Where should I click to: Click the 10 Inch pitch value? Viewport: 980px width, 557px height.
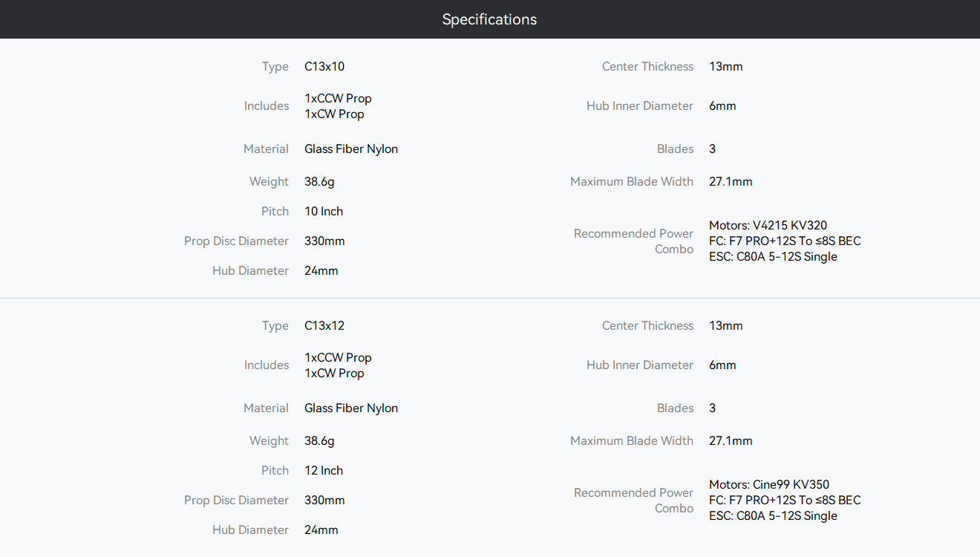click(x=324, y=211)
